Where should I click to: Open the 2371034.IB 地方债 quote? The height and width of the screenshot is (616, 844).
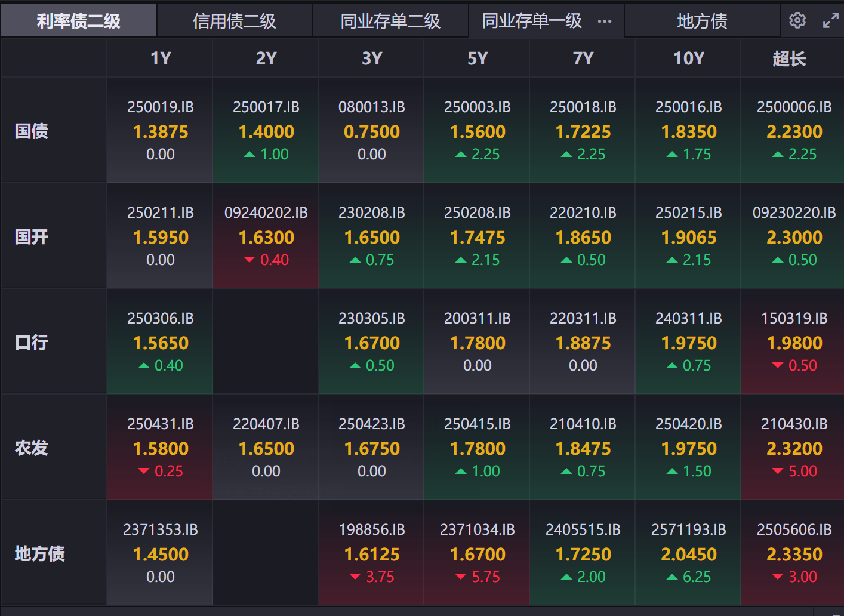(x=477, y=553)
